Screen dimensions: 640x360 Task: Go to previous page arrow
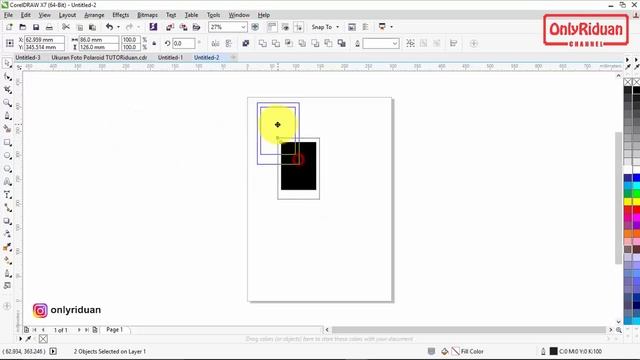[x=43, y=329]
